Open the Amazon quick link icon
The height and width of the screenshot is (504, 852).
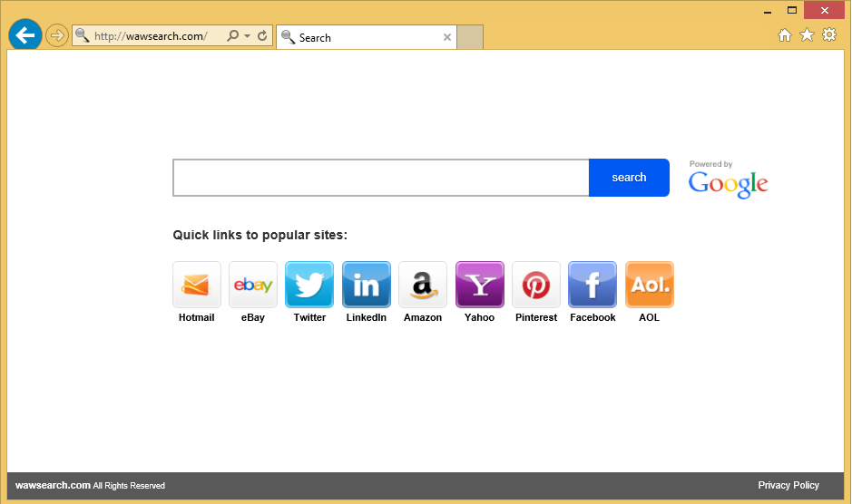[423, 285]
